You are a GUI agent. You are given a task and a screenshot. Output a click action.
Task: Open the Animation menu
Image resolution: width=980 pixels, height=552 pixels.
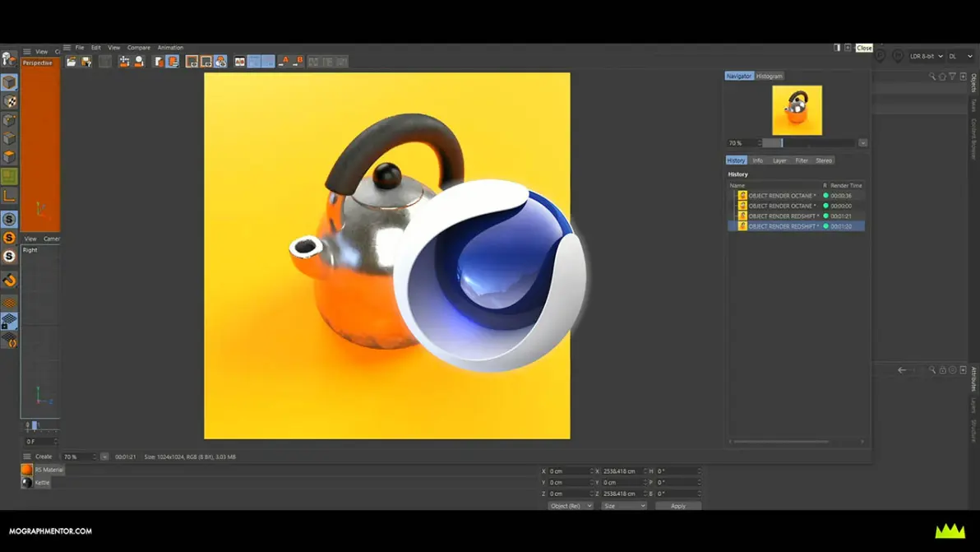pyautogui.click(x=170, y=48)
